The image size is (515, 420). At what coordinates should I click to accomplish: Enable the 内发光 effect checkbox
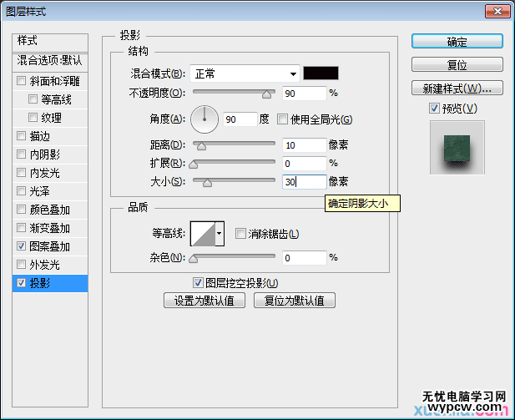point(21,173)
